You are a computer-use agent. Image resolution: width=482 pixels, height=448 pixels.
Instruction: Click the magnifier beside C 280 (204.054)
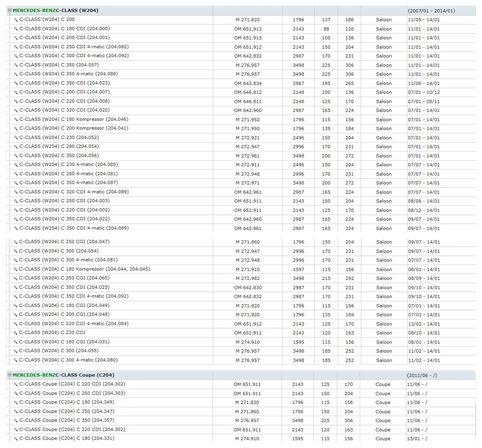[x=16, y=146]
